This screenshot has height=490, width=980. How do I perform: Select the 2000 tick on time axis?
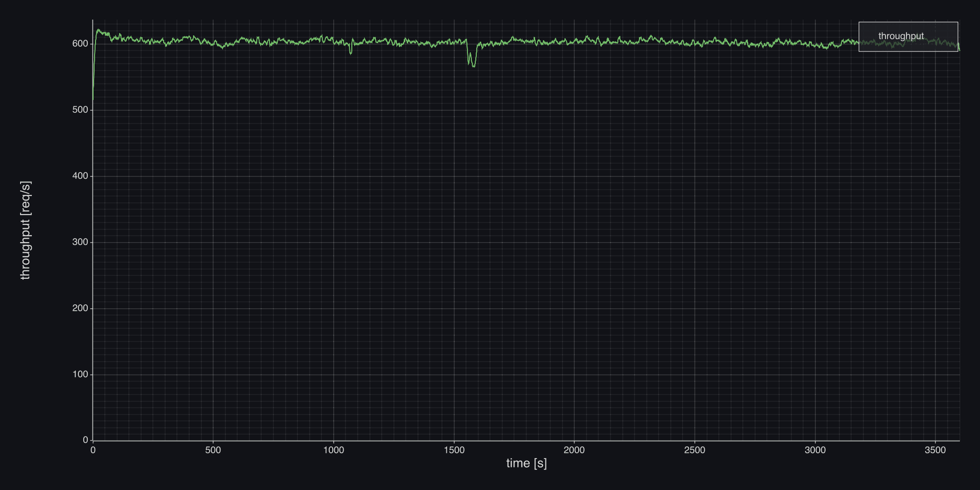574,450
